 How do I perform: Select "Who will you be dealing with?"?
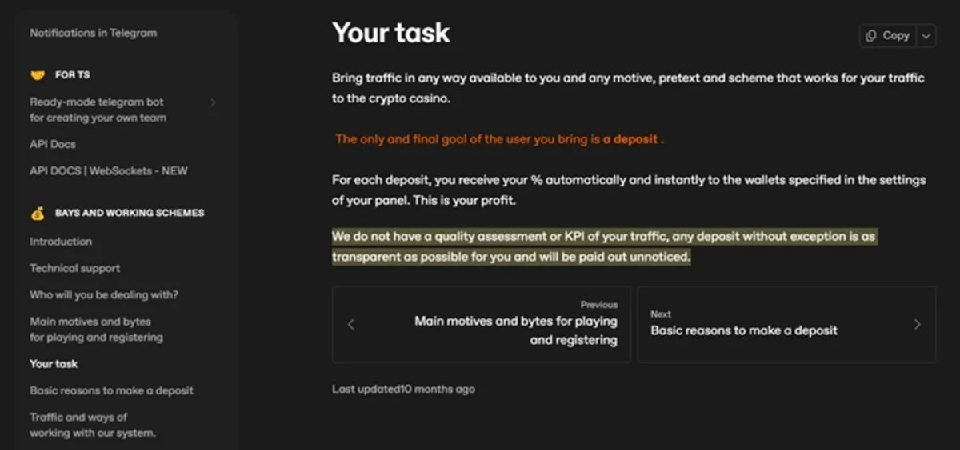[x=104, y=295]
